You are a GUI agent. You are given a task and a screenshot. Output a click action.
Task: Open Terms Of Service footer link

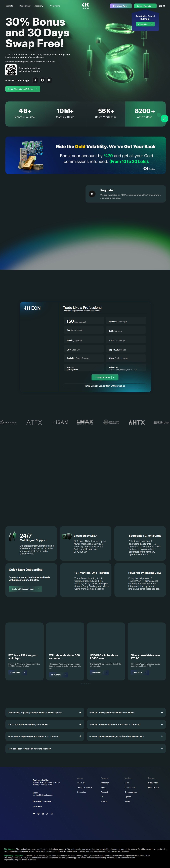(x=84, y=787)
